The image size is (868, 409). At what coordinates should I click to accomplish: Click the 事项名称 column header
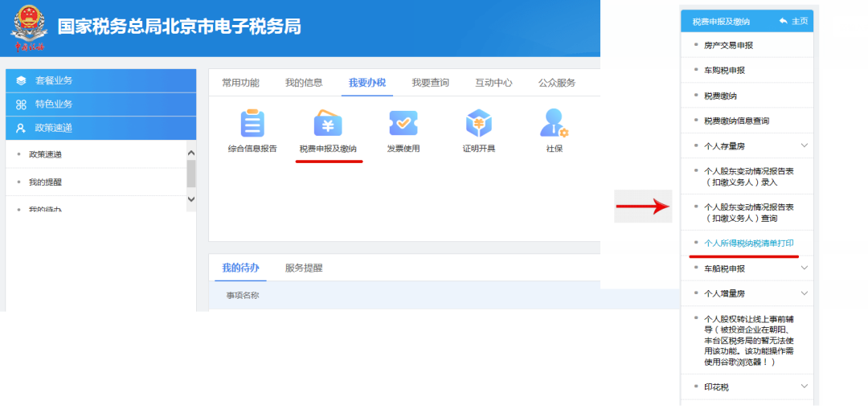point(243,296)
